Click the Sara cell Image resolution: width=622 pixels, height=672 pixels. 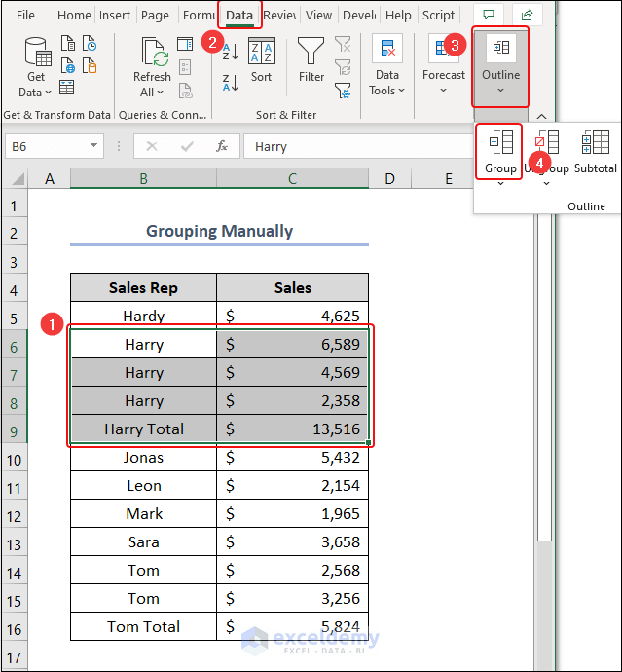click(x=143, y=542)
